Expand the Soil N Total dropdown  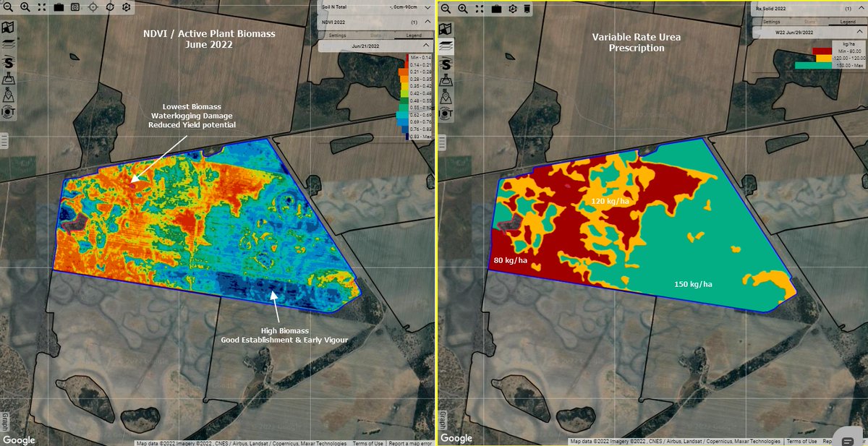427,8
